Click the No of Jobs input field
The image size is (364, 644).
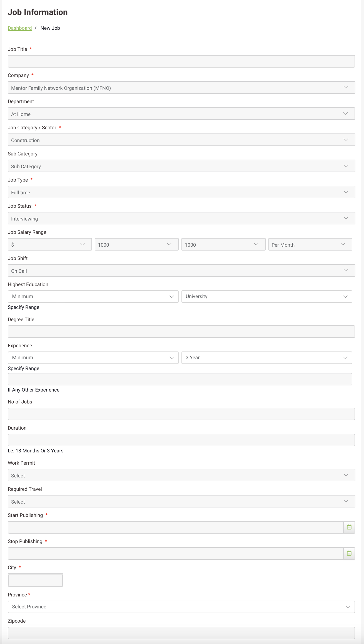(x=181, y=414)
